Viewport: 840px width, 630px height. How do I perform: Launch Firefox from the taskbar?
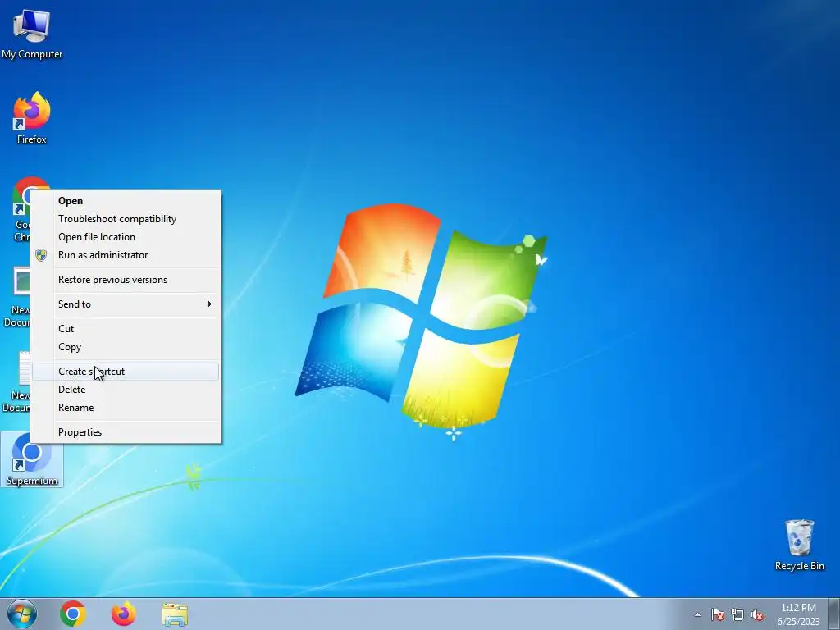click(124, 614)
